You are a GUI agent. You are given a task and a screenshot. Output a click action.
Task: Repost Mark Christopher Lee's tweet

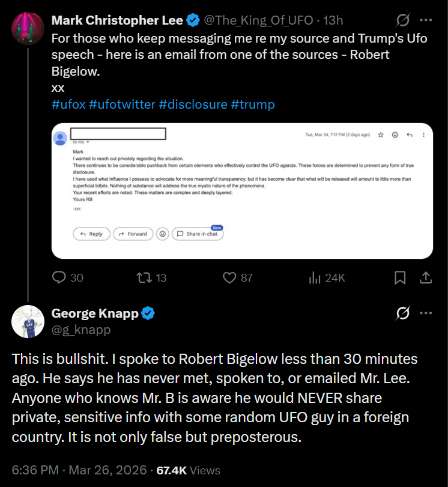pos(144,277)
